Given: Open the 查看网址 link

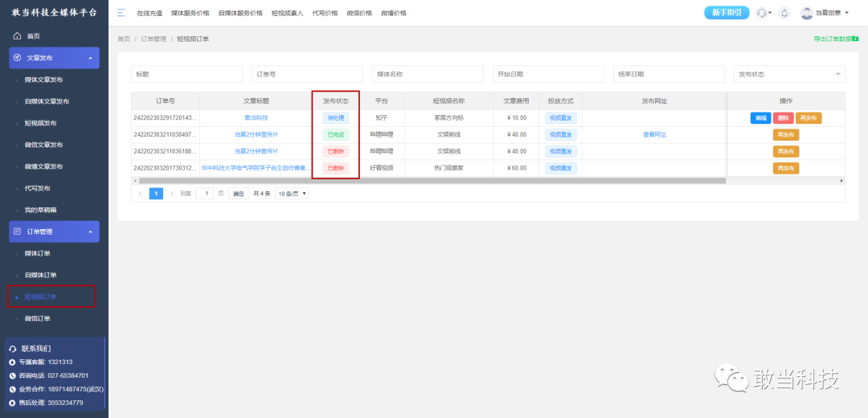Looking at the screenshot, I should coord(654,134).
